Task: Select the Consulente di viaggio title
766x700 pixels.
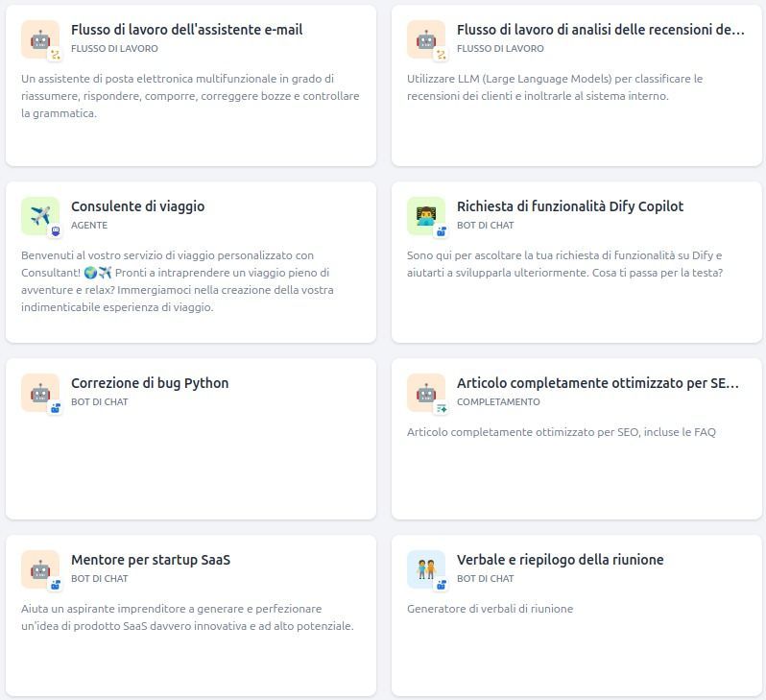Action: [x=137, y=206]
